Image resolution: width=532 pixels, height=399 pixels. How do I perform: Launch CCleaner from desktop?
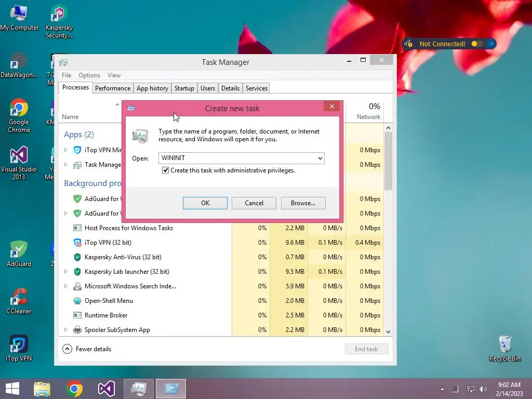click(19, 301)
